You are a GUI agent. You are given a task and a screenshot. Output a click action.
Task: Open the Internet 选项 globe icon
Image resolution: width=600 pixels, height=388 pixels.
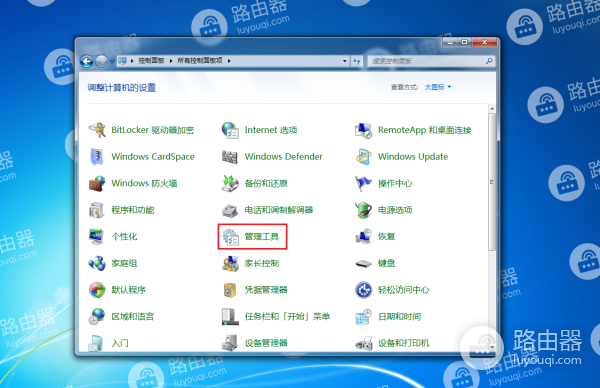coord(230,130)
